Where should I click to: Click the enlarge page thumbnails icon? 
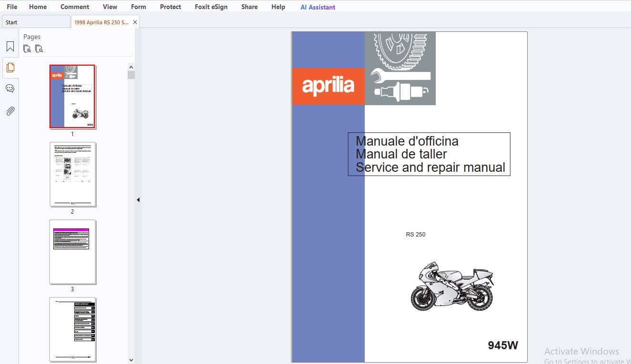(x=27, y=49)
